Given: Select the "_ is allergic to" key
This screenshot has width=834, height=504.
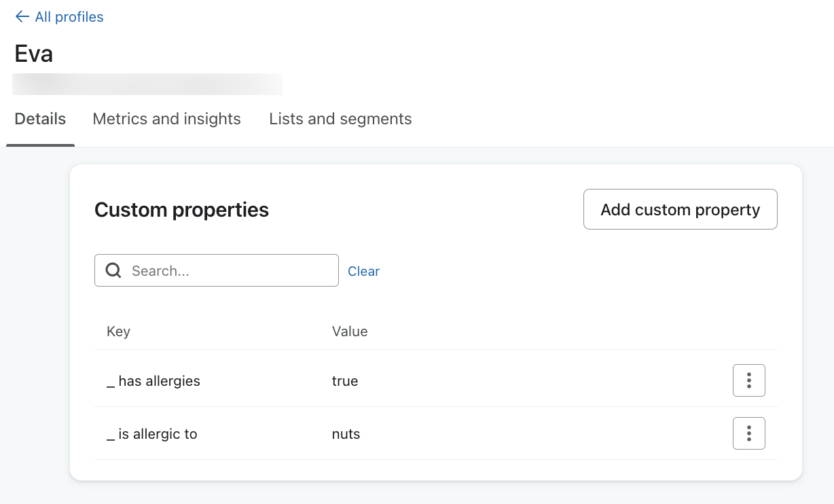Looking at the screenshot, I should pos(152,434).
